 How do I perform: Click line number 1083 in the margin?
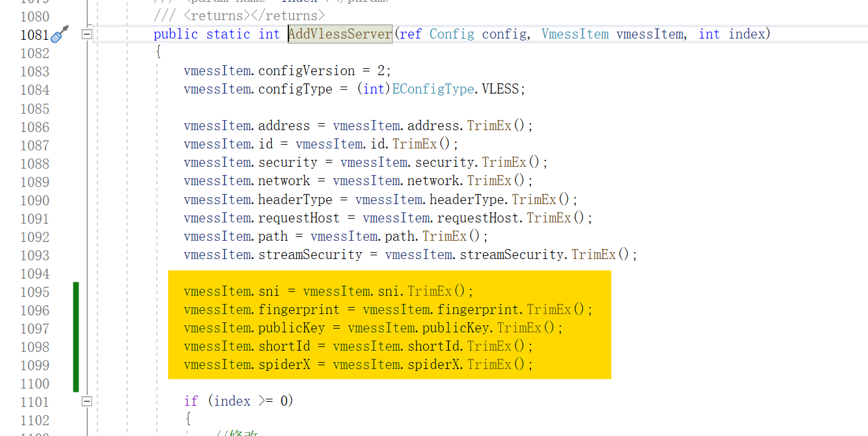pos(35,71)
